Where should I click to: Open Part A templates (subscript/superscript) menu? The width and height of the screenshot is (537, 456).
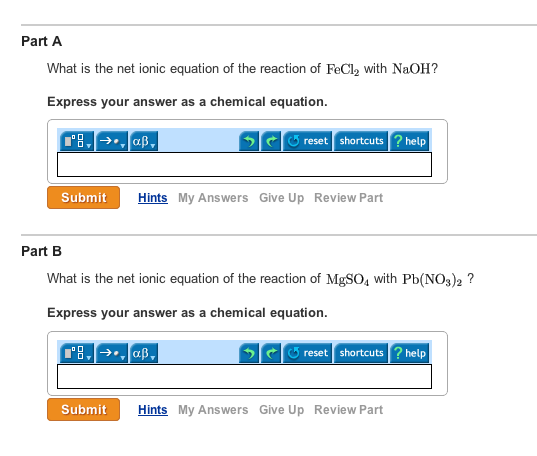pyautogui.click(x=77, y=141)
